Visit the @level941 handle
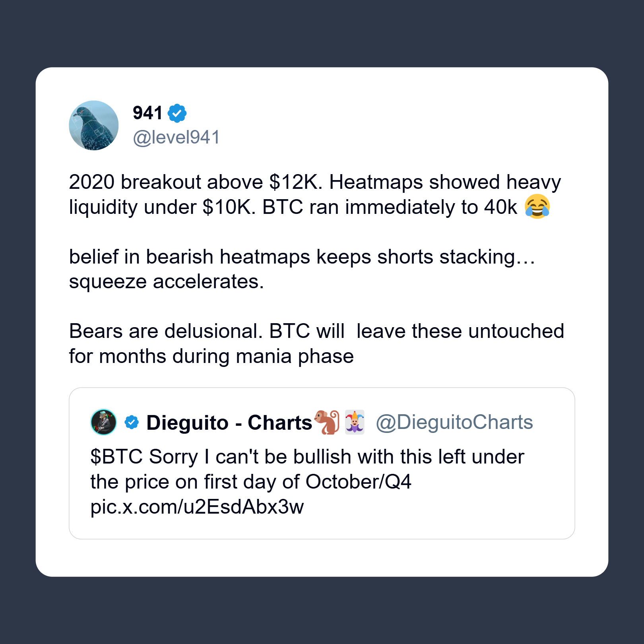The height and width of the screenshot is (644, 644). (x=176, y=138)
